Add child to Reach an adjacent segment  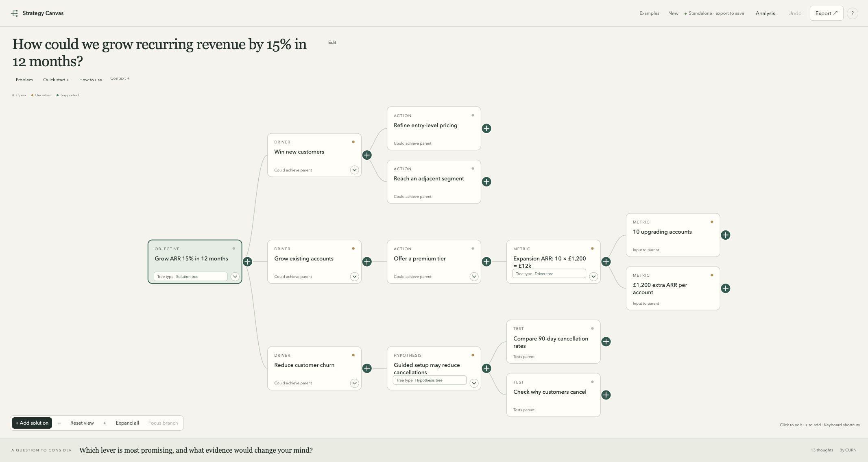[x=486, y=182]
